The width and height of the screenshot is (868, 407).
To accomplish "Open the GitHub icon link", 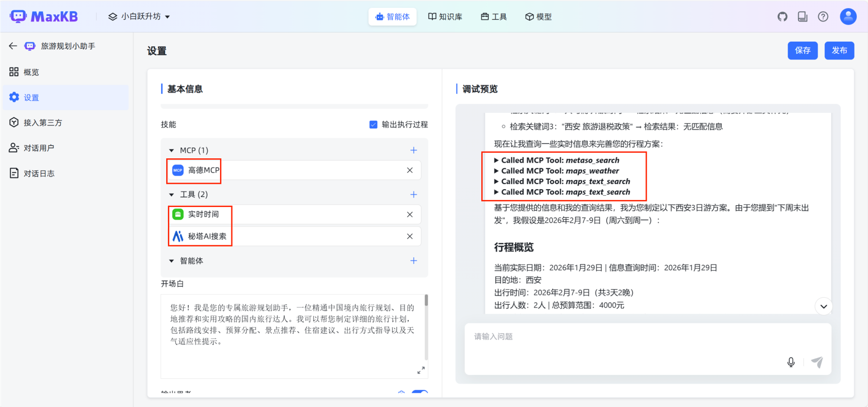I will point(782,16).
